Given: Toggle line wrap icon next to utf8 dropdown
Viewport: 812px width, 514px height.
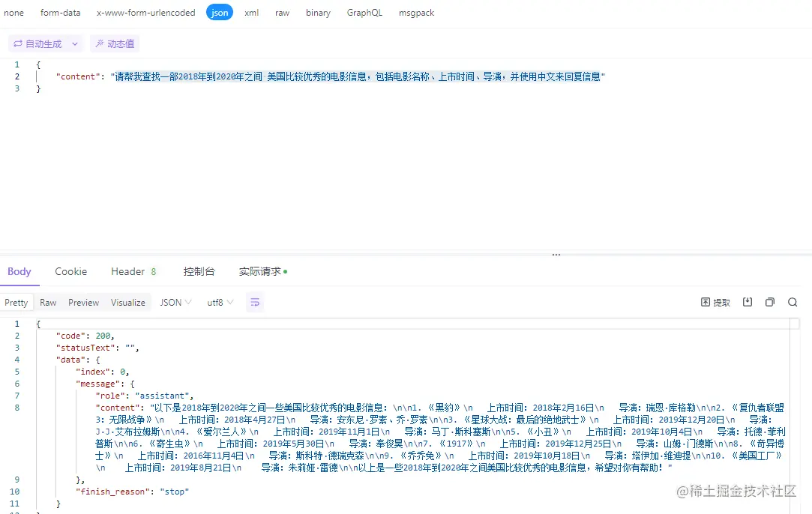Looking at the screenshot, I should 255,302.
